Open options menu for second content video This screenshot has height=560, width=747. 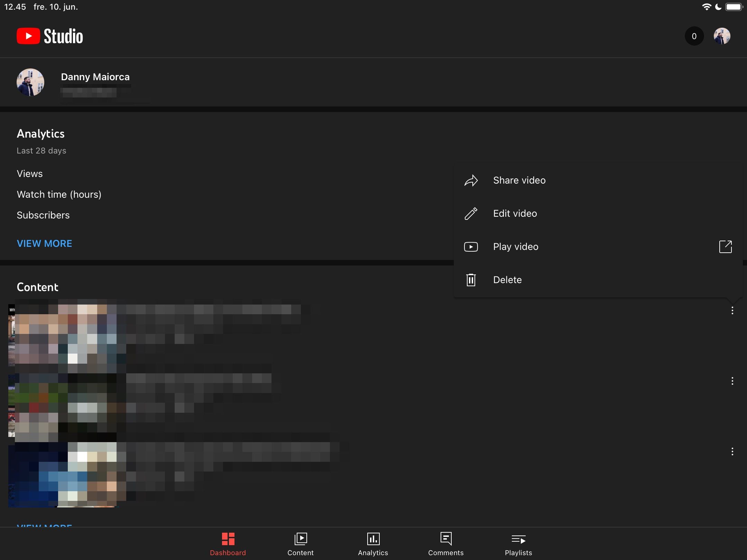click(732, 381)
